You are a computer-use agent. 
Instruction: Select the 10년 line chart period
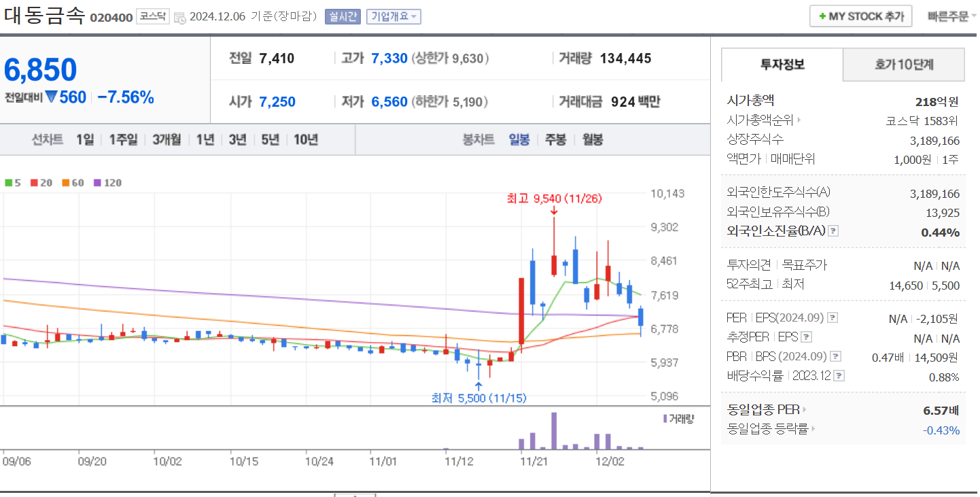[x=306, y=140]
